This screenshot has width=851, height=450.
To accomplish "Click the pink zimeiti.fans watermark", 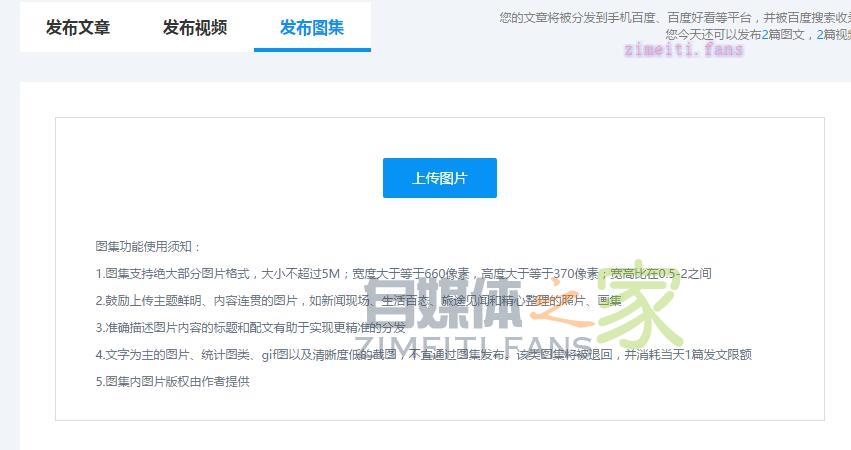I will (x=684, y=50).
